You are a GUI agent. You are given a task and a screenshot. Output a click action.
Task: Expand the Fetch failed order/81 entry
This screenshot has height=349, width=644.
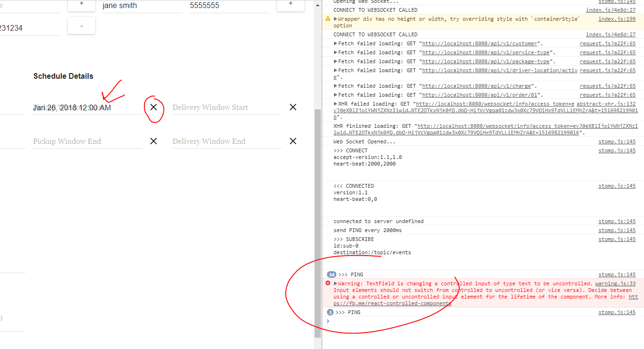[x=335, y=95]
